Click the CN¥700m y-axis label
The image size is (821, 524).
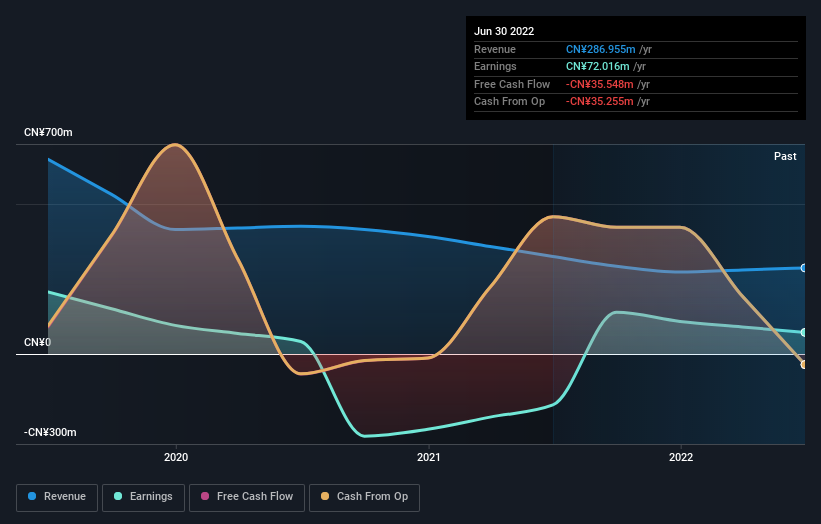pyautogui.click(x=48, y=132)
